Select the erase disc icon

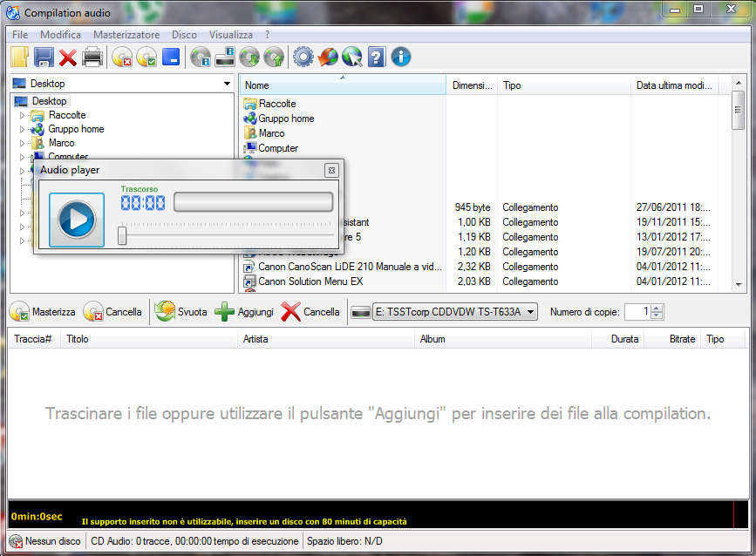(122, 57)
